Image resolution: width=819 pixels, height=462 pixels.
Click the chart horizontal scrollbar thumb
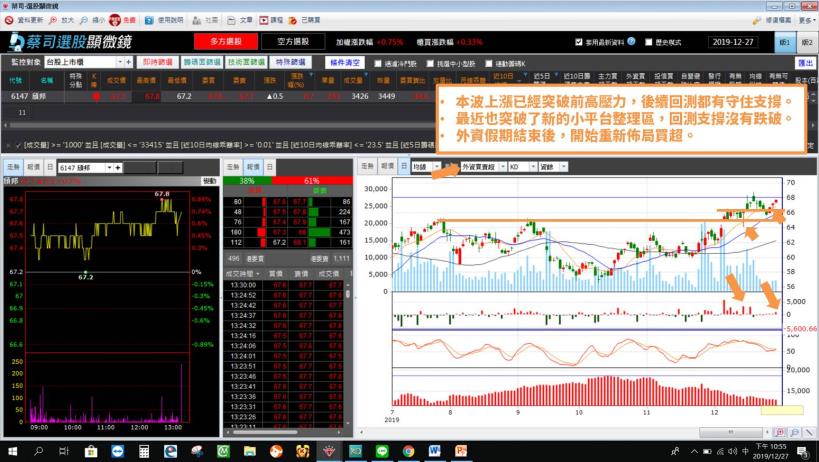731,432
